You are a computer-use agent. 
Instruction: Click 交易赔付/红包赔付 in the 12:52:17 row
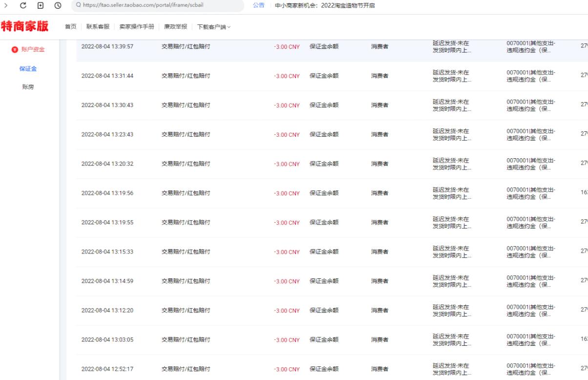(186, 369)
